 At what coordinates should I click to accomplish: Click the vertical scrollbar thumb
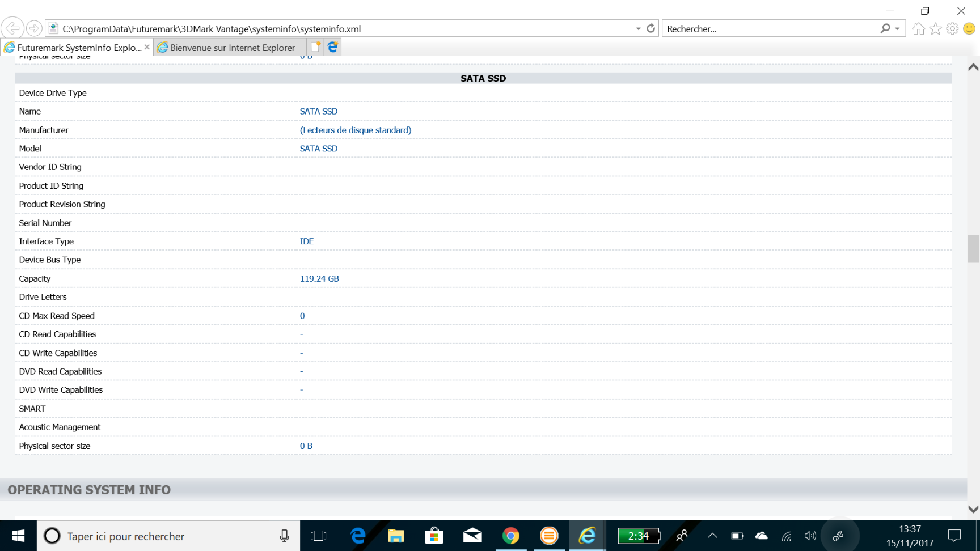pos(973,249)
